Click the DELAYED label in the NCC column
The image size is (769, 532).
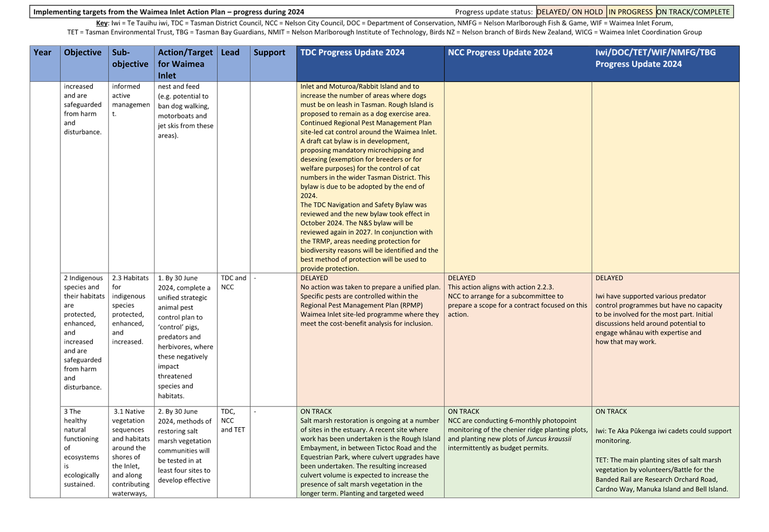click(462, 278)
